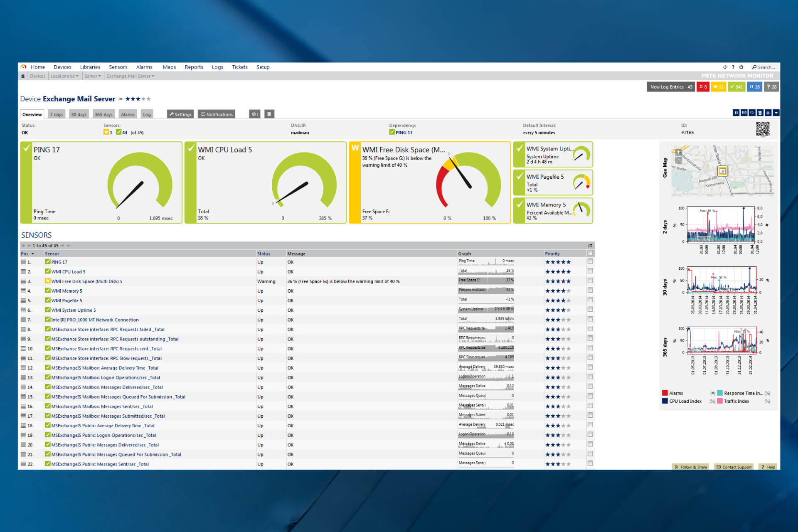The image size is (798, 532).
Task: Check the checkbox for Intel PRO_1000 Network Connection row
Action: [x=590, y=319]
